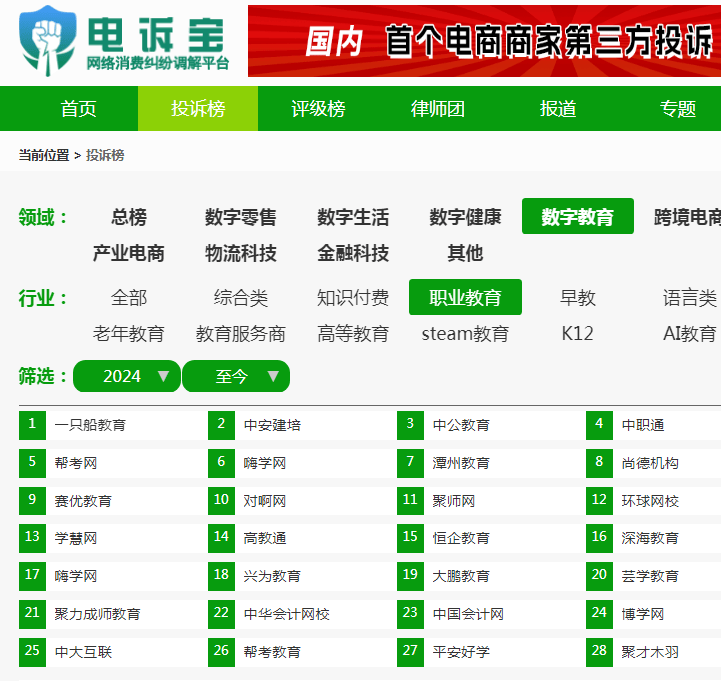Image resolution: width=721 pixels, height=681 pixels.
Task: Choose the steam教育 industry filter
Action: 465,333
